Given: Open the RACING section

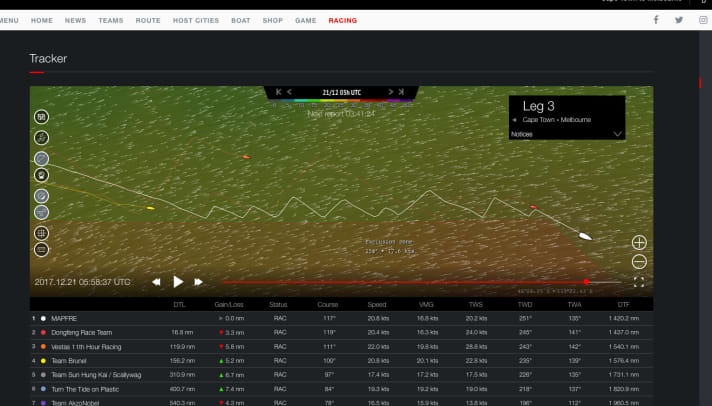Looking at the screenshot, I should click(343, 20).
